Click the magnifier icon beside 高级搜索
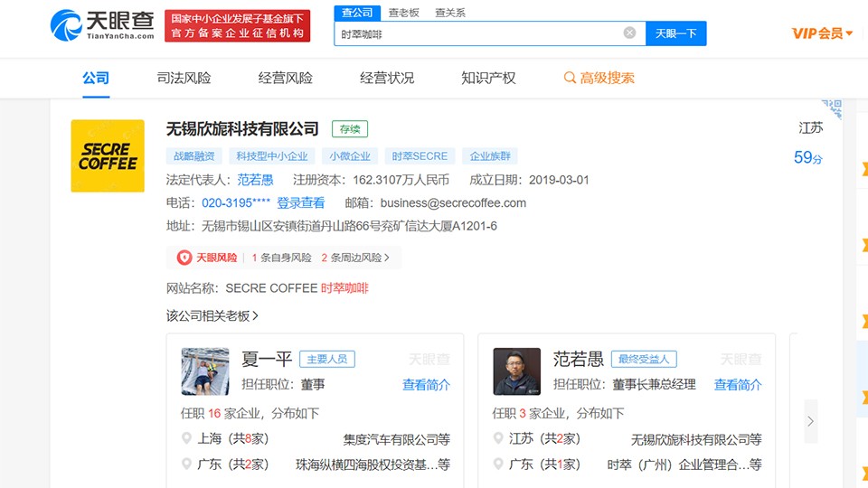868x488 pixels. coord(570,78)
